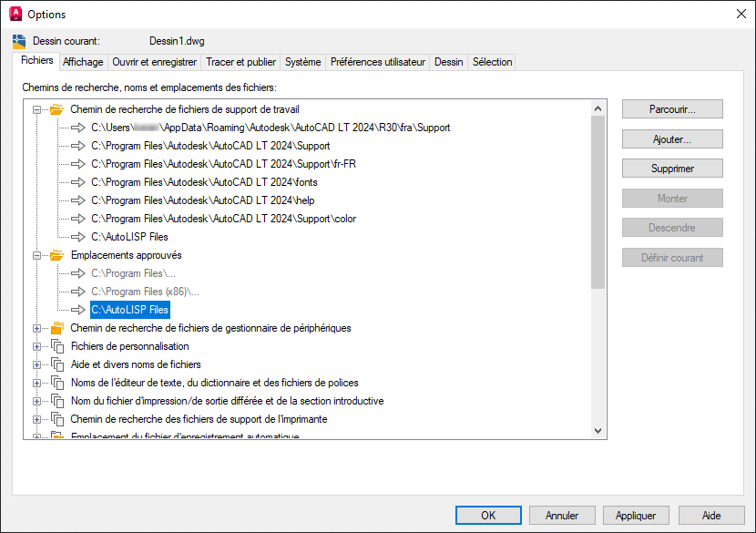The height and width of the screenshot is (533, 756).
Task: Click arrow icon beside C:\Program Files (x86)\...
Action: pos(78,292)
